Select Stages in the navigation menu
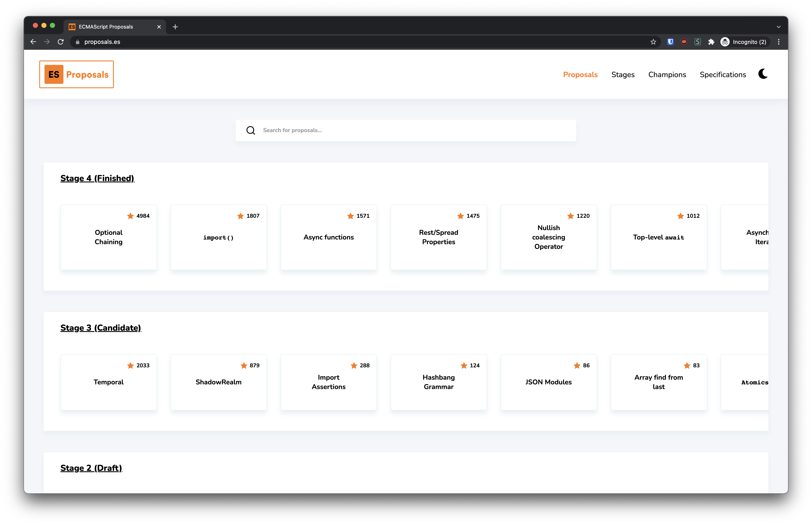This screenshot has width=812, height=525. click(623, 74)
